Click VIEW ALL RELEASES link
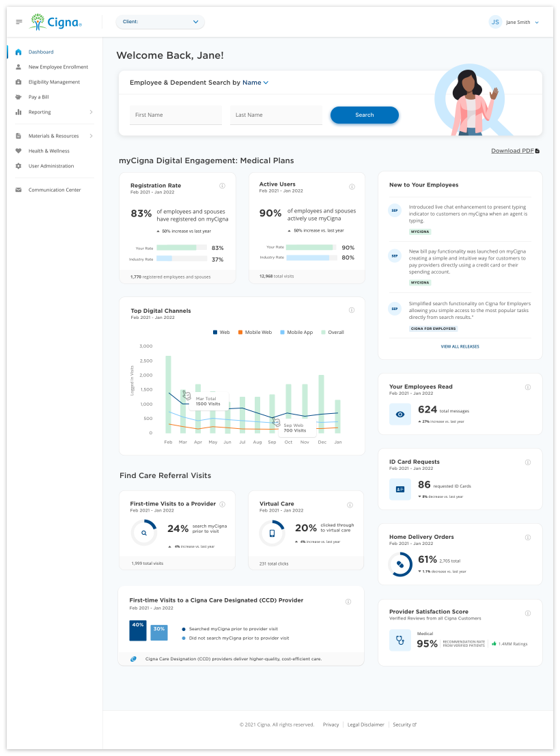Screen dimensions: 560x756 pos(460,347)
